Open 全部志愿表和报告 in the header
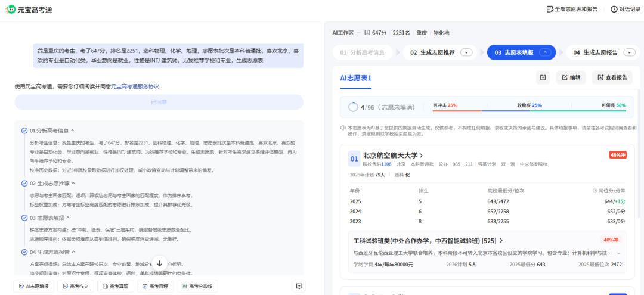 [x=572, y=9]
